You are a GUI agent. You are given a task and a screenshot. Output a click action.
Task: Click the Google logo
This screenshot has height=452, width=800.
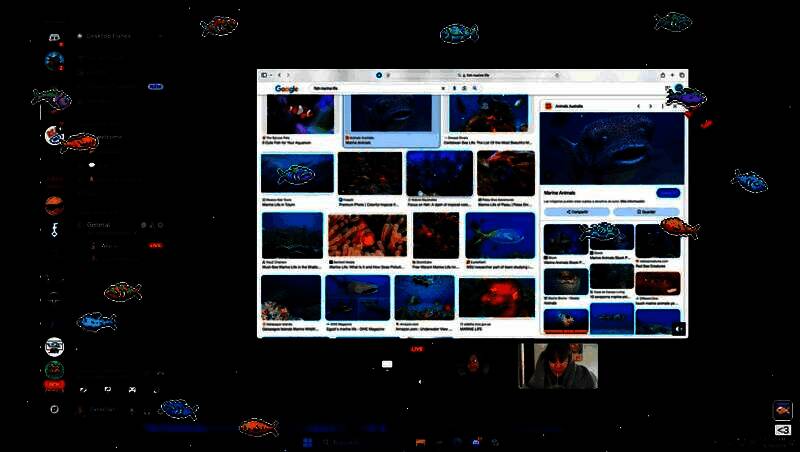point(287,89)
